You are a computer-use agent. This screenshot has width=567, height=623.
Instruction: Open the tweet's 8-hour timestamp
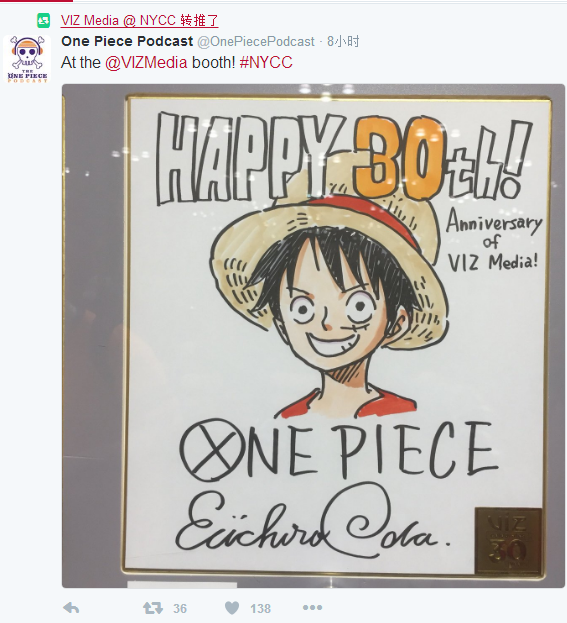(343, 41)
